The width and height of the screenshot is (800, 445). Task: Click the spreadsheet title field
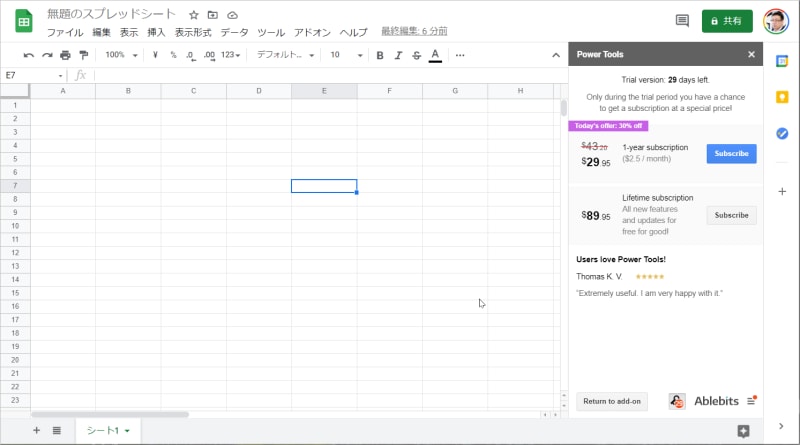click(x=111, y=14)
